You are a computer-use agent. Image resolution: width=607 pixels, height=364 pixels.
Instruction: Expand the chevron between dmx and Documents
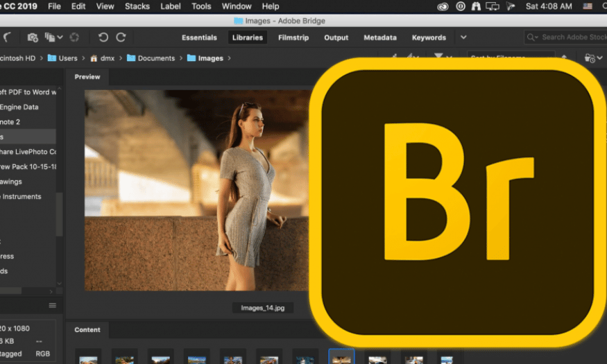[x=121, y=58]
